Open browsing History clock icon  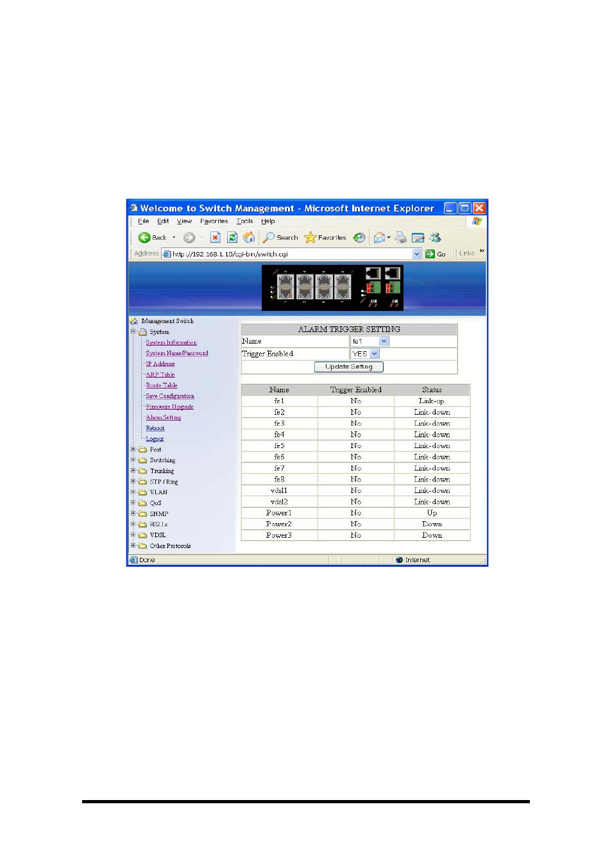click(x=359, y=237)
